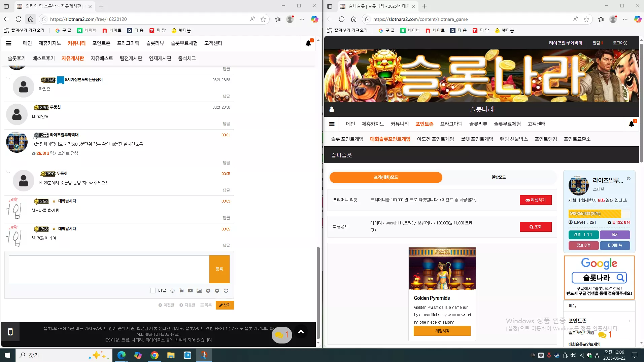Click inside the comment text box
Screen dimensions: 644x362
(x=109, y=269)
